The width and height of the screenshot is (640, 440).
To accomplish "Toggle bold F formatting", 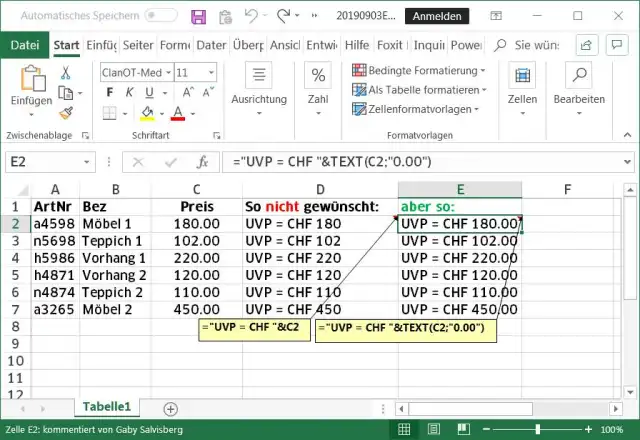I will (109, 93).
